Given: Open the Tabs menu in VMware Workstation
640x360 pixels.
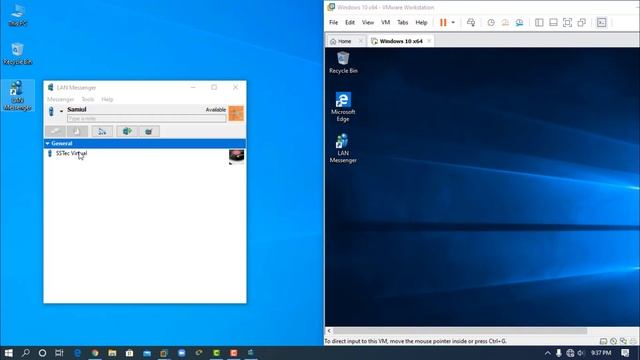Looking at the screenshot, I should click(402, 22).
